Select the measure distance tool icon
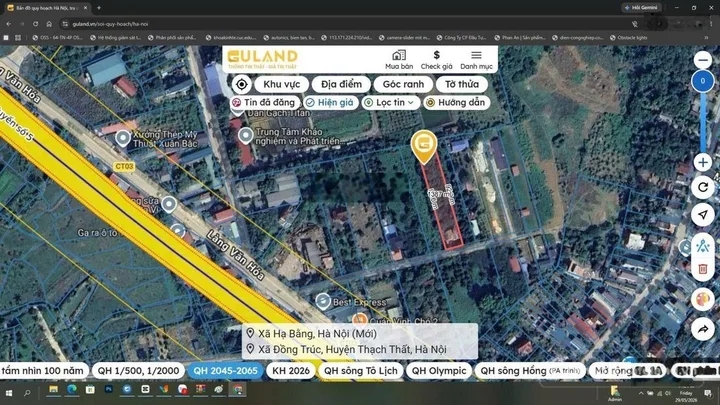Viewport: 720px width, 405px height. click(703, 246)
